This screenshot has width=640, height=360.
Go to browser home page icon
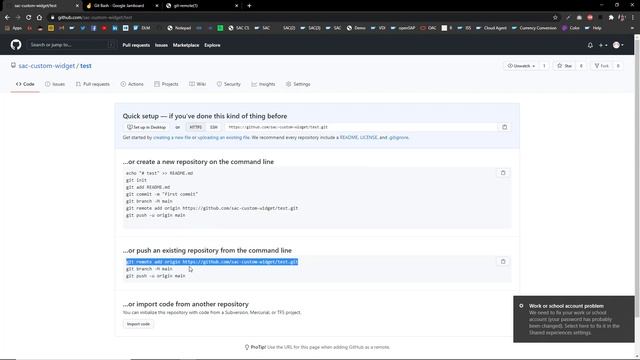click(39, 18)
